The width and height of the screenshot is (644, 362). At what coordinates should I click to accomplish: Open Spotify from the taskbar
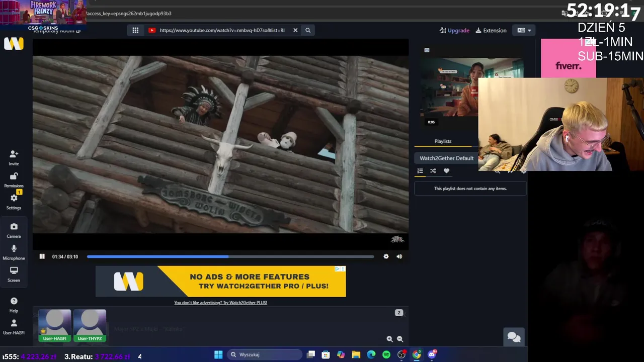tap(386, 354)
